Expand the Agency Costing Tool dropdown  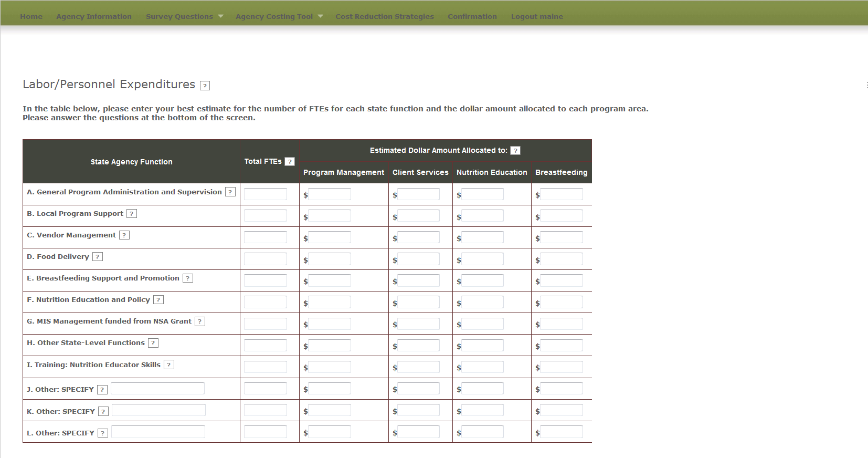click(x=279, y=16)
